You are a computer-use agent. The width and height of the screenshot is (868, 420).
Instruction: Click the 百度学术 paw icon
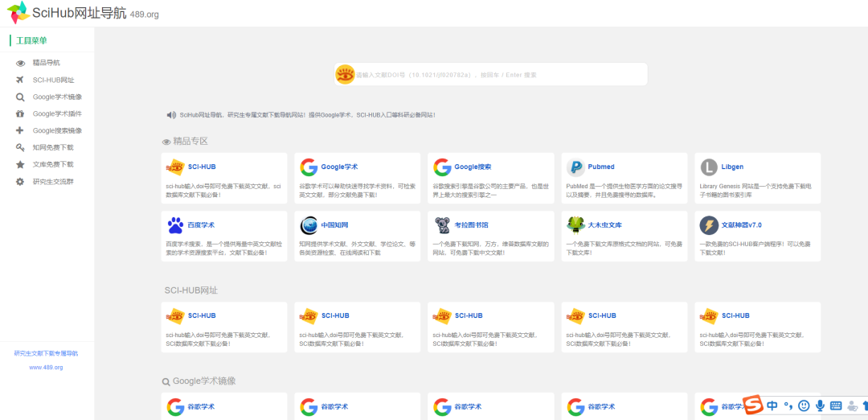pos(175,225)
